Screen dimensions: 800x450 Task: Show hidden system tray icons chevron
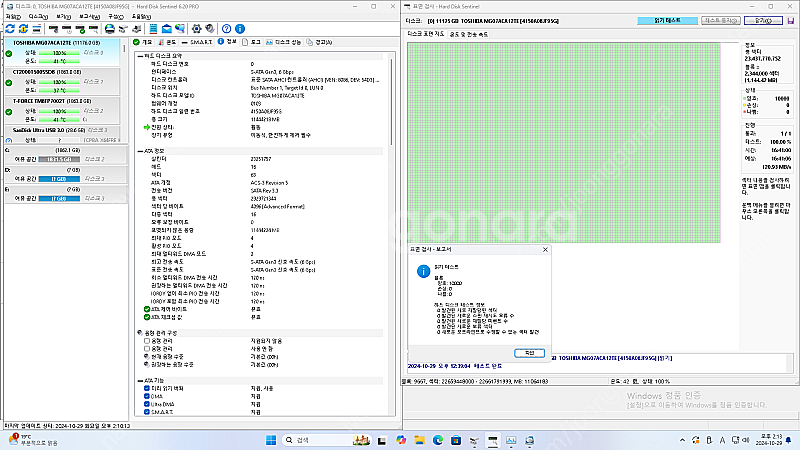(x=682, y=440)
